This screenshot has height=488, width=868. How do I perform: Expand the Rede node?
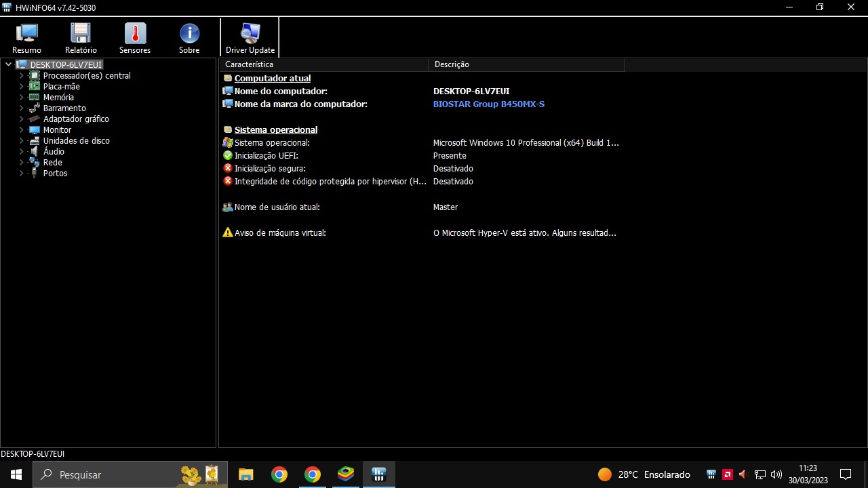coord(21,163)
